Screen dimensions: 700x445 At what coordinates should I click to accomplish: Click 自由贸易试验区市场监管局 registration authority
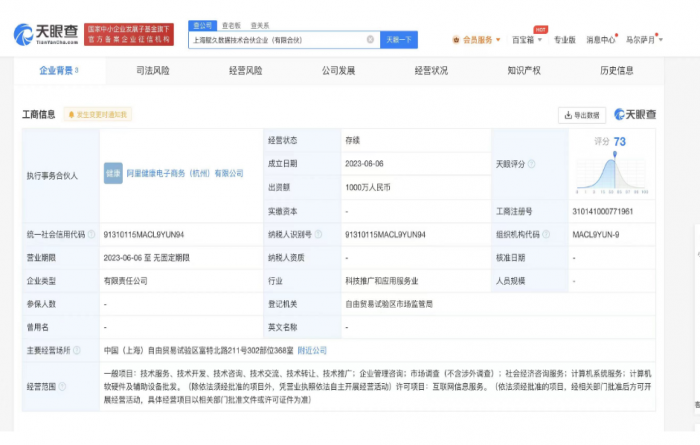point(389,304)
